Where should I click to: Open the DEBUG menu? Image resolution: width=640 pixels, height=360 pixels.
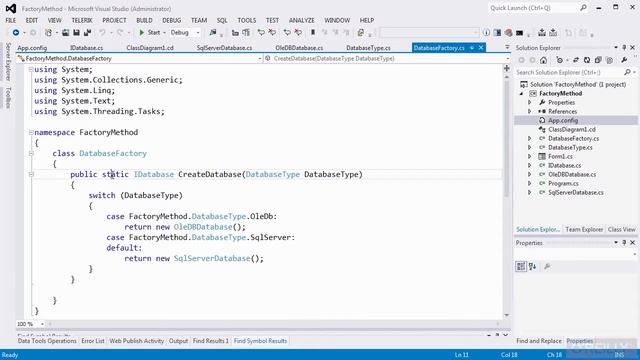pyautogui.click(x=171, y=20)
